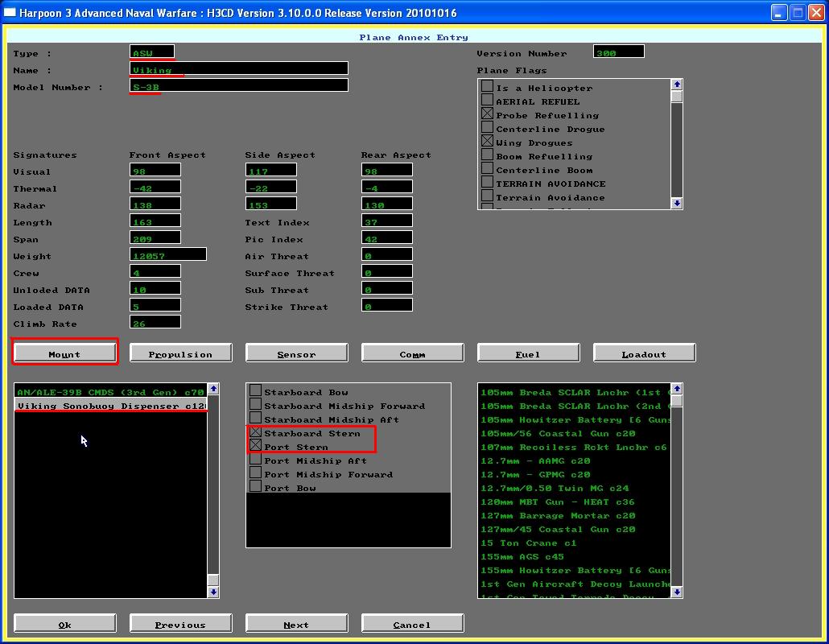
Task: Click the weapon list scroll up arrow
Action: (x=677, y=389)
